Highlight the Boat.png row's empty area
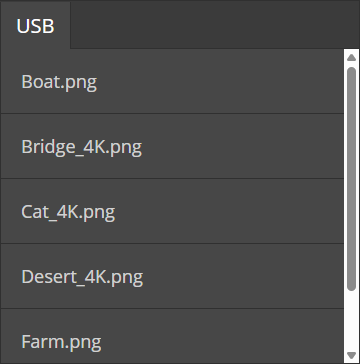360x364 pixels. click(x=220, y=82)
